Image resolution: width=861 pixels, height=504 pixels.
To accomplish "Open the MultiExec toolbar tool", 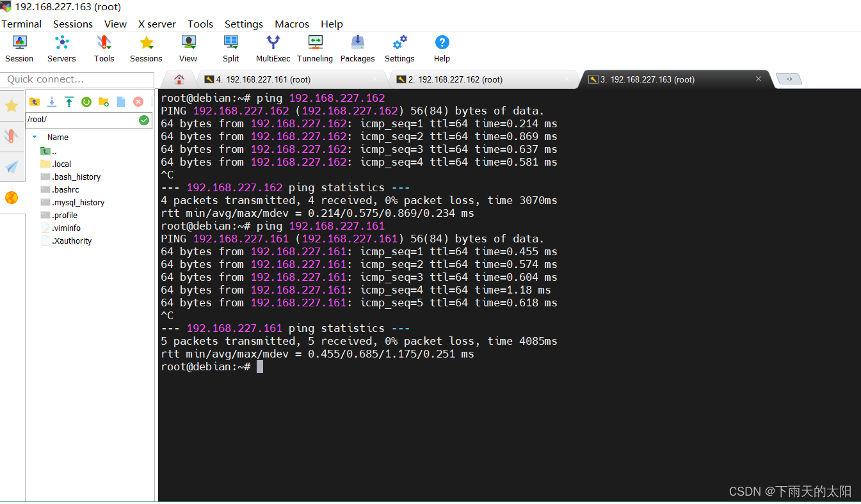I will (273, 49).
